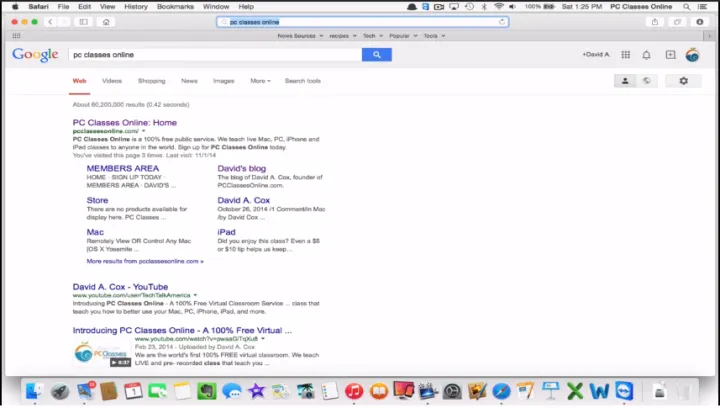720x408 pixels.
Task: Open Microsoft Word from the Dock
Action: [x=599, y=391]
